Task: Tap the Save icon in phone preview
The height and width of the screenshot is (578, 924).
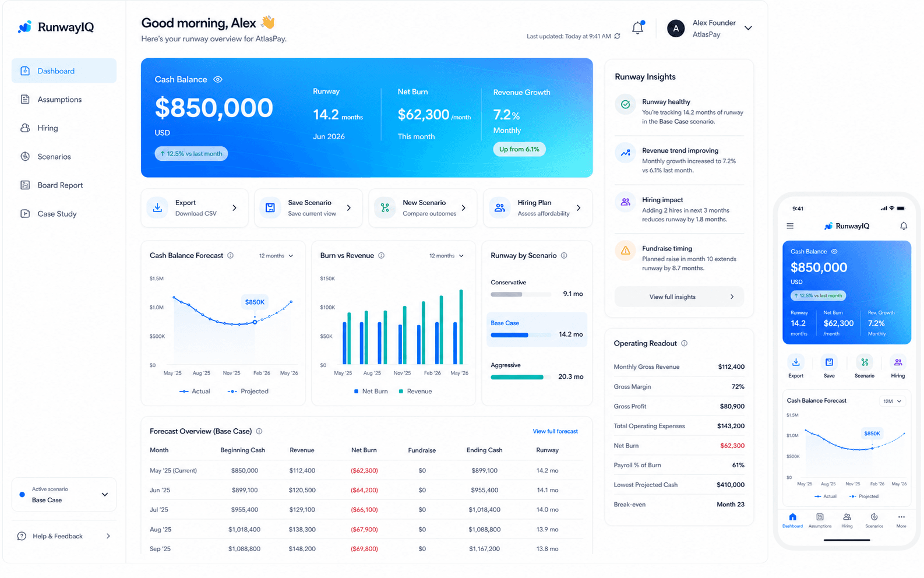Action: click(x=829, y=362)
